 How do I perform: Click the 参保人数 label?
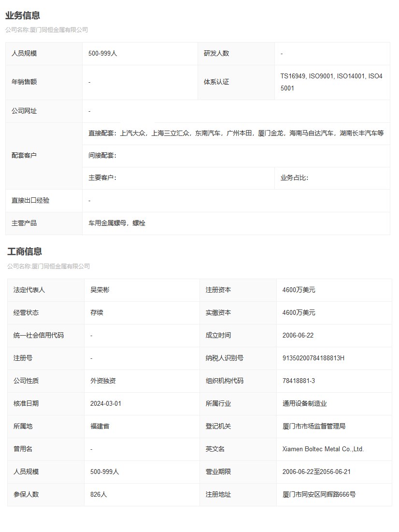26,495
